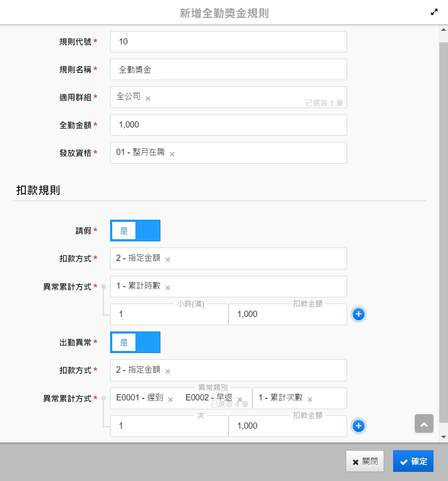Toggle the 出勤異常 switch
This screenshot has height=481, width=448.
pyautogui.click(x=135, y=342)
